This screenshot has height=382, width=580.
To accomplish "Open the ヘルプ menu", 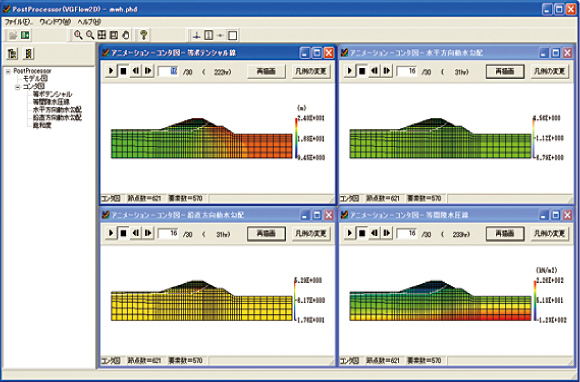I will click(x=89, y=21).
